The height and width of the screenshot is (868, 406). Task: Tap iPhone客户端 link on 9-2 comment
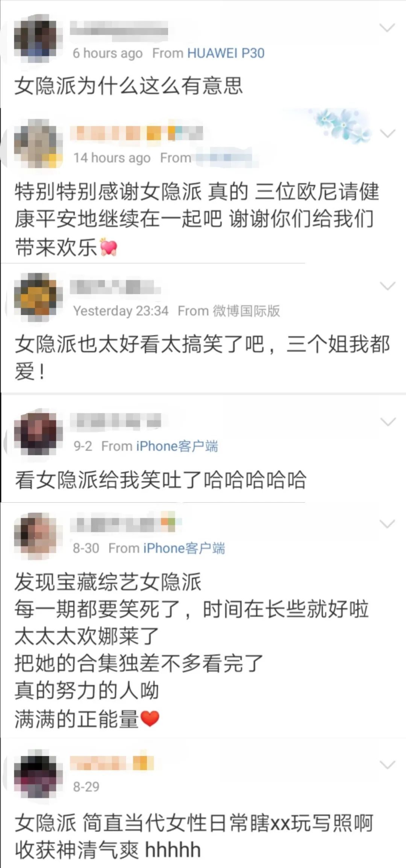[x=177, y=446]
